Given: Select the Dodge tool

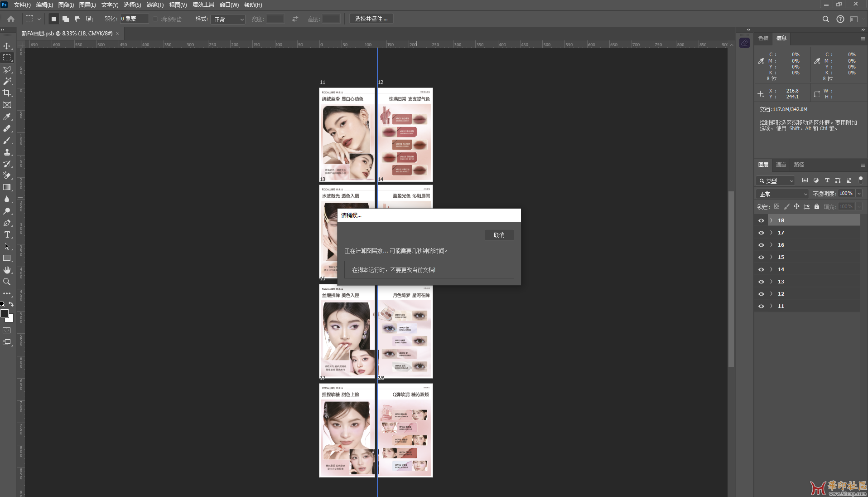Looking at the screenshot, I should point(7,211).
